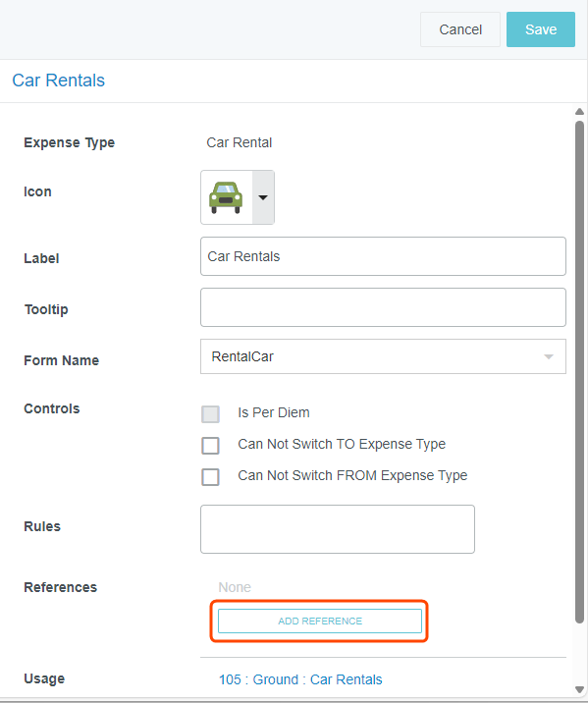Click the Cancel button
This screenshot has width=588, height=703.
(460, 29)
